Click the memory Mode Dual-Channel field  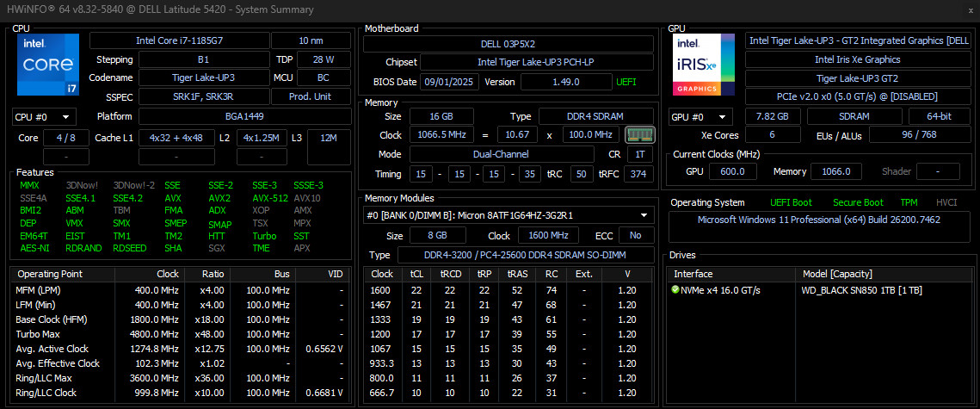pos(502,154)
